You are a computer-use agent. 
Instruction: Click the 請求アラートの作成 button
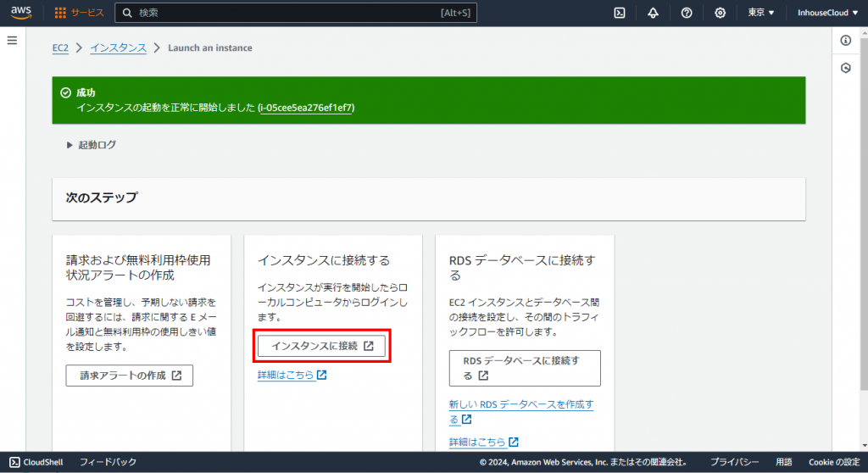coord(129,376)
